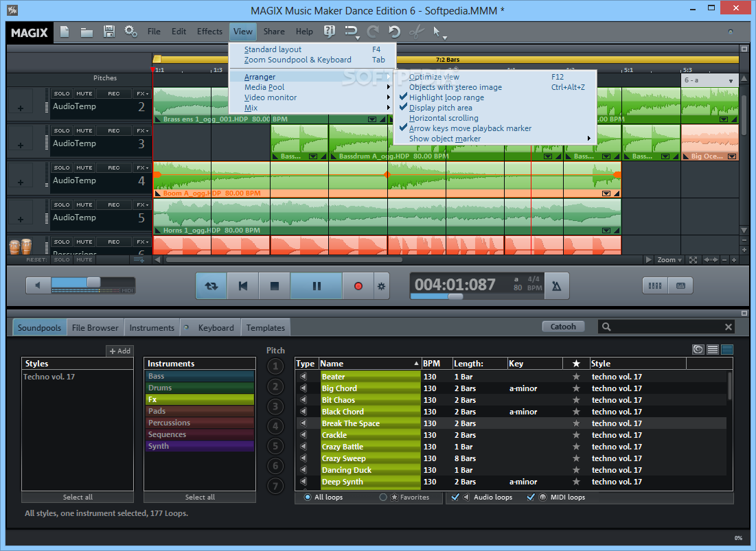Mark Big Chord loop as favorite star
Image resolution: width=756 pixels, height=551 pixels.
pos(576,388)
